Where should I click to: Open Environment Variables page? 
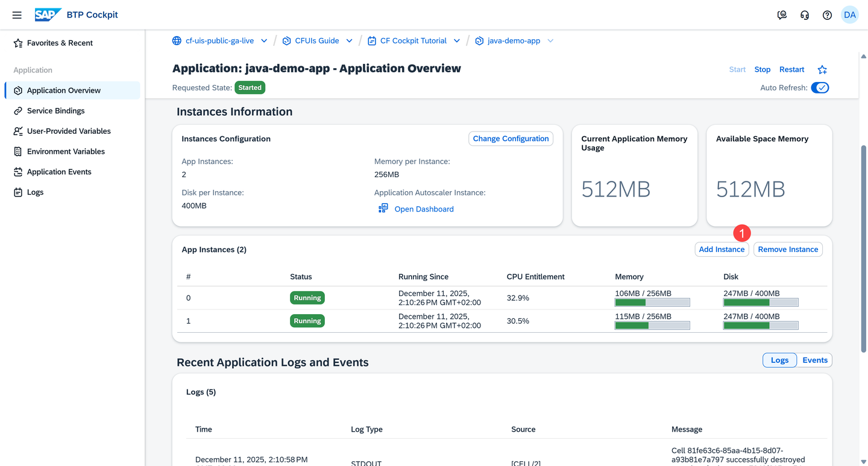[x=72, y=151]
